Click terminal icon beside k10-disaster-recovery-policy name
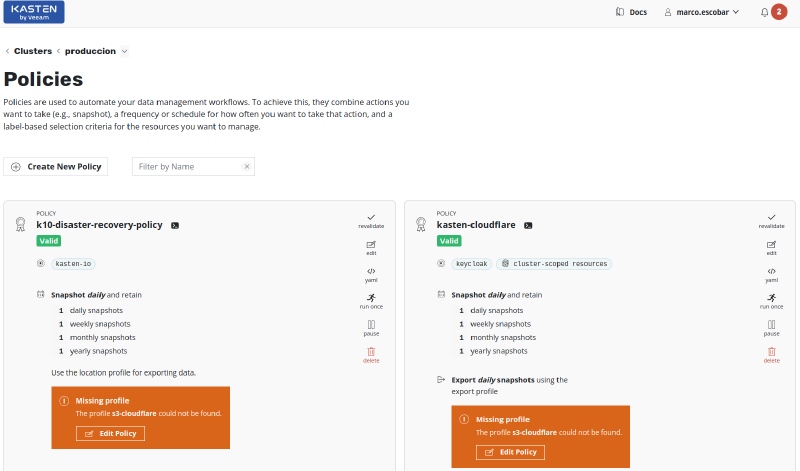The image size is (800, 471). pos(175,226)
